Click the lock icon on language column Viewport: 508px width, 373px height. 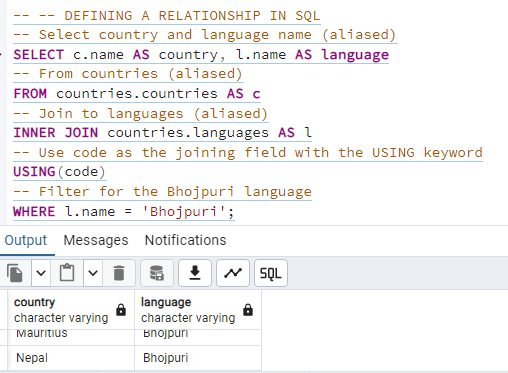click(x=248, y=310)
